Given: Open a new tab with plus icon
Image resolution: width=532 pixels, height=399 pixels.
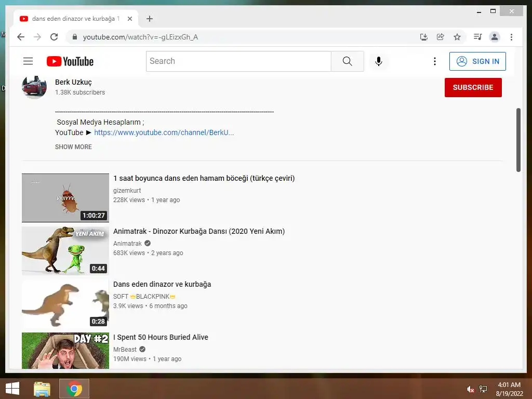Looking at the screenshot, I should pyautogui.click(x=150, y=19).
